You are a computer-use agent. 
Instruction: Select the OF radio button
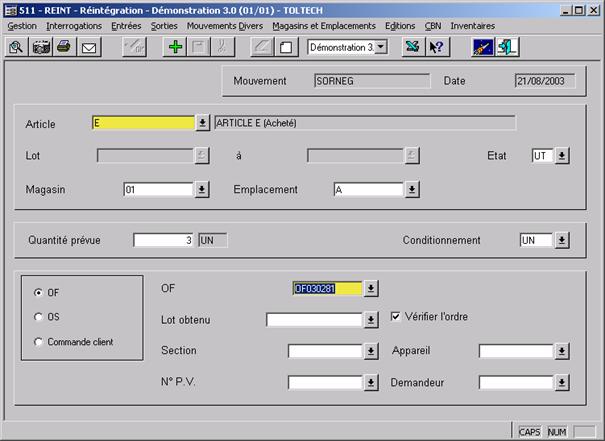tap(39, 292)
